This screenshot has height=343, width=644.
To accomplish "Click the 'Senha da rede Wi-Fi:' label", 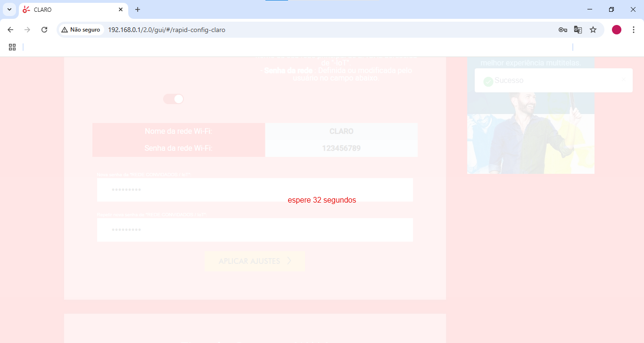I will [178, 148].
